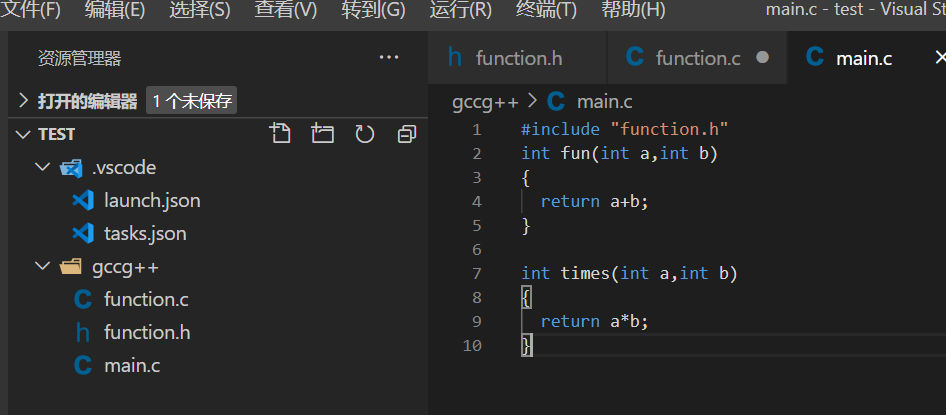Click the closing brace on line 10
Screen dimensions: 946x415
[527, 345]
